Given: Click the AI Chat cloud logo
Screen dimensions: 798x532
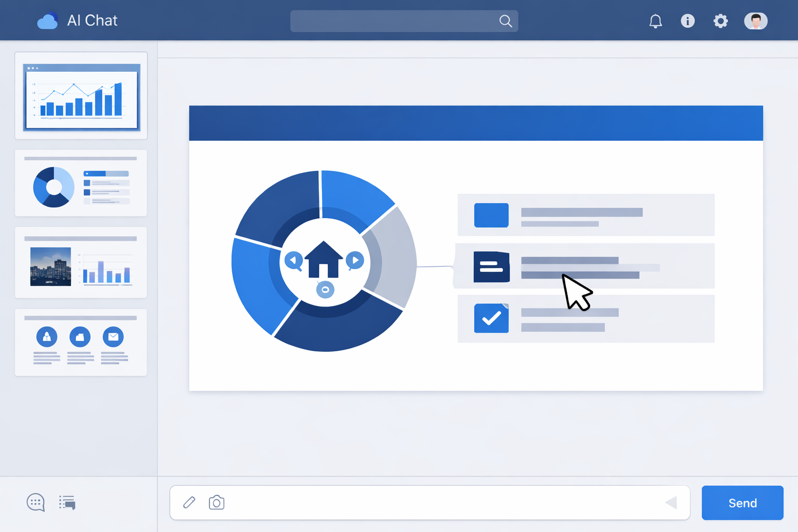Looking at the screenshot, I should [x=47, y=21].
